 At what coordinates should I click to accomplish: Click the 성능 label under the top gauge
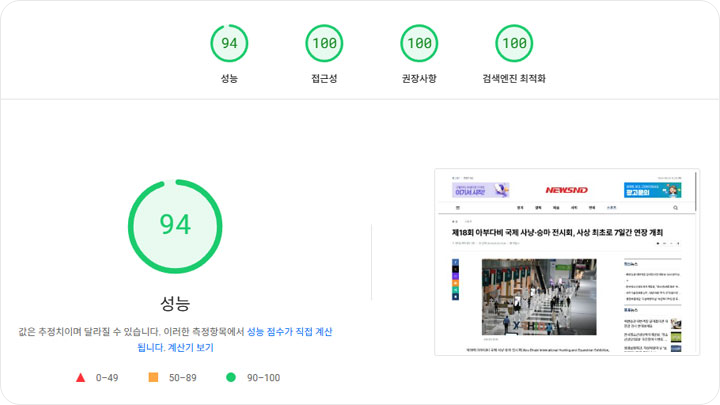click(229, 79)
